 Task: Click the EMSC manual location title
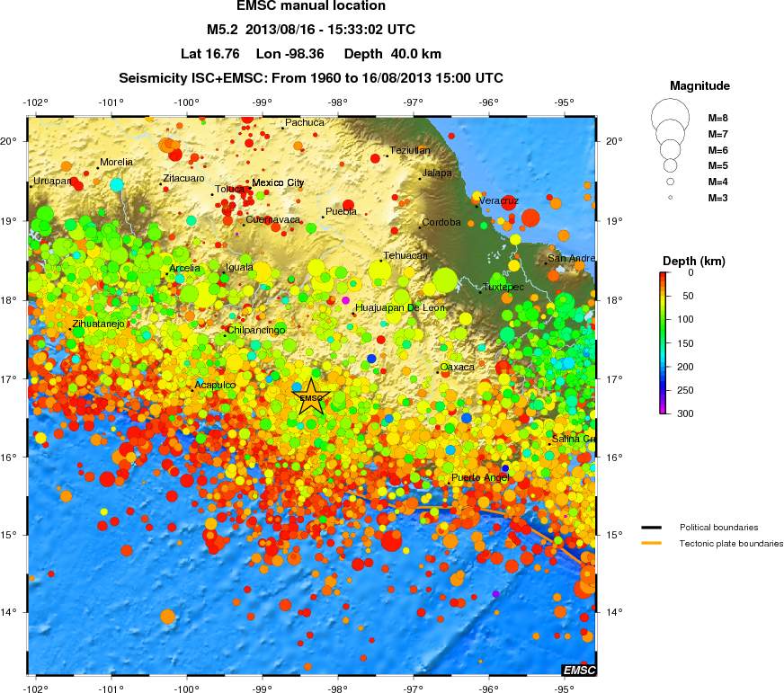pos(311,6)
